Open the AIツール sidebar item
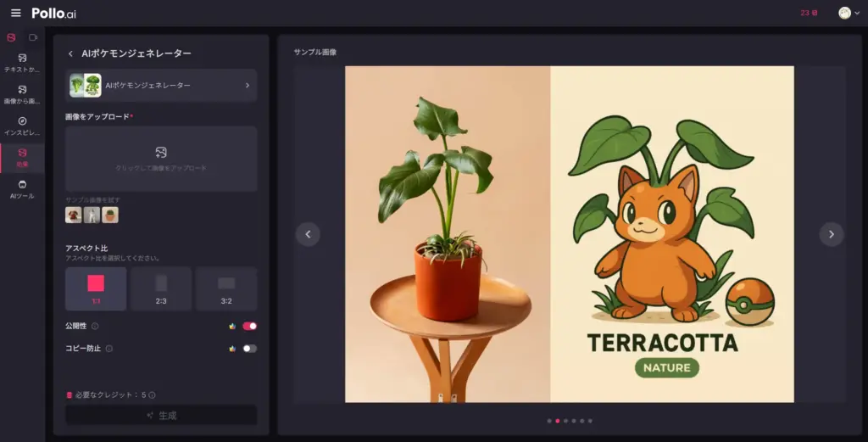This screenshot has height=442, width=868. click(x=22, y=189)
